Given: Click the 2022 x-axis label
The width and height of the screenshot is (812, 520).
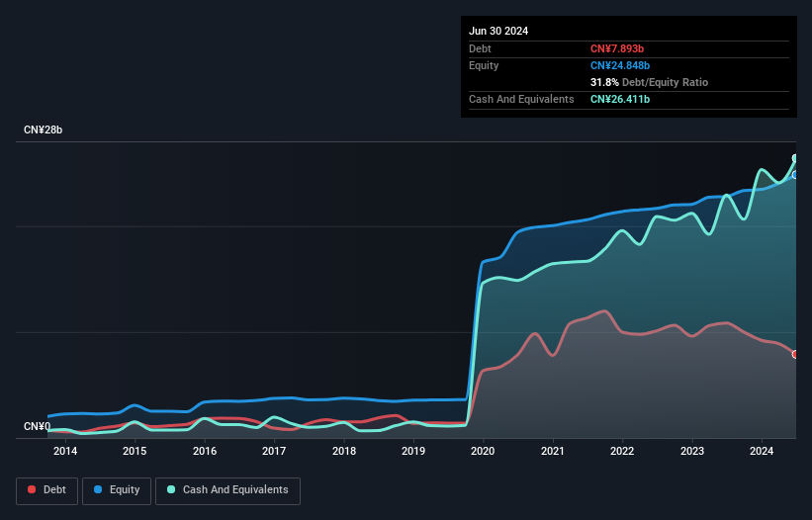Looking at the screenshot, I should pyautogui.click(x=622, y=451).
